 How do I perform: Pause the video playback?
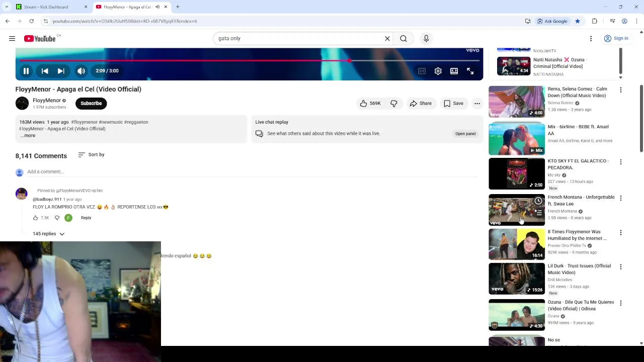point(26,71)
